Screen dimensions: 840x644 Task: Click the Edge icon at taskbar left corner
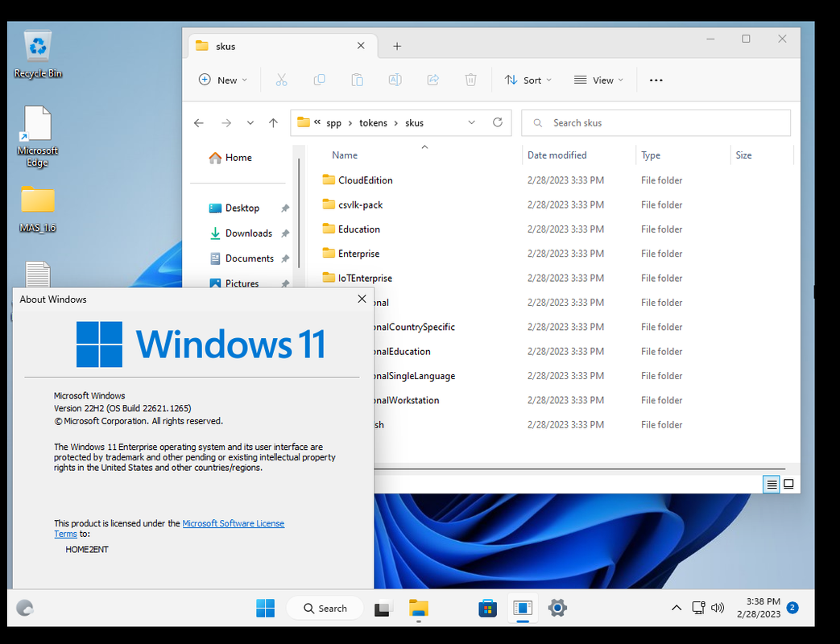(25, 608)
